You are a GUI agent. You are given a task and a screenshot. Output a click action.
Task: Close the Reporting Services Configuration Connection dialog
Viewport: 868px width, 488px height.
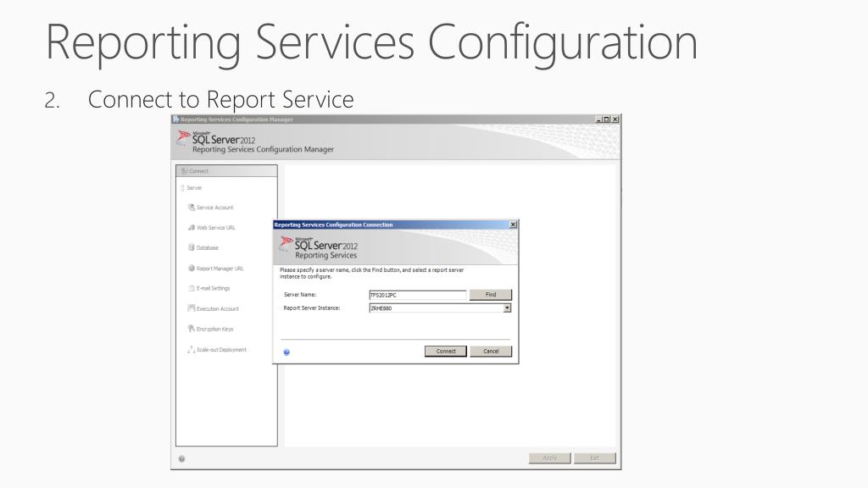[x=513, y=225]
